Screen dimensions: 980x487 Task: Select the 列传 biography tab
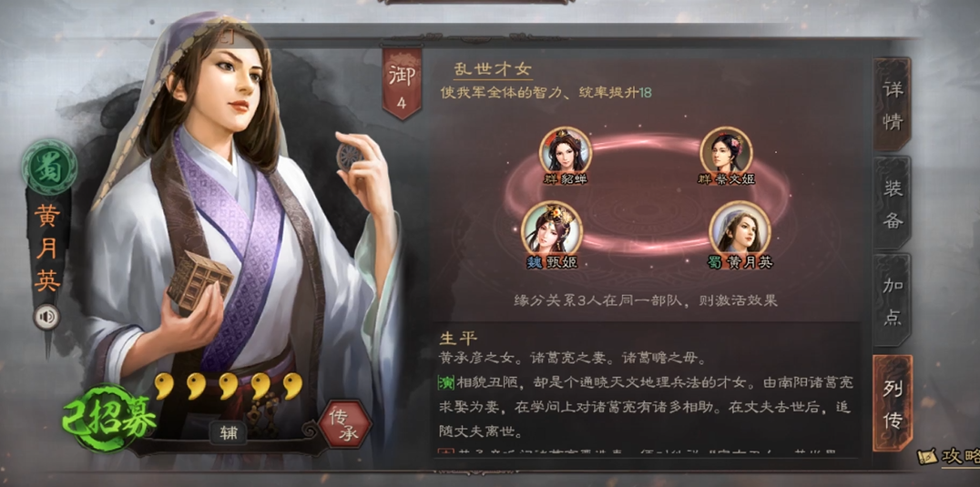point(892,403)
